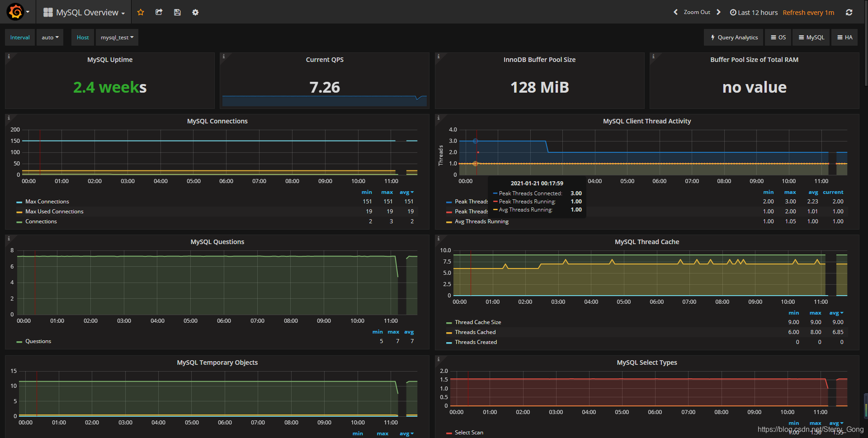Toggle the Max Used Connections series
Screen dimensions: 868x438
(54, 212)
